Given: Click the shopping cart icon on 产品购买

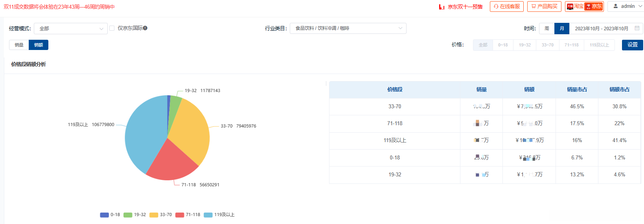Looking at the screenshot, I should pos(534,6).
